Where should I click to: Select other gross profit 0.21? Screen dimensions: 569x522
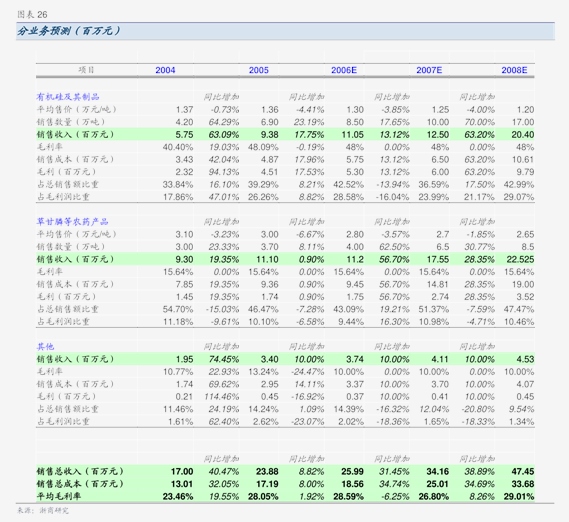tap(184, 397)
